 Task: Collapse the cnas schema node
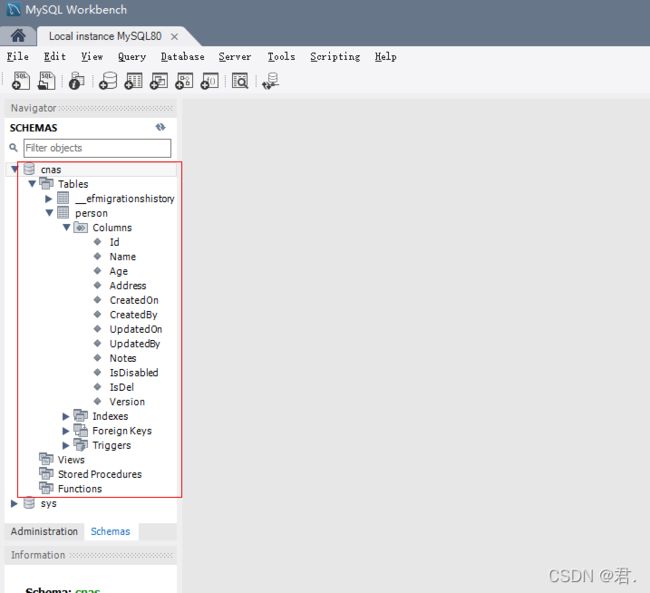pos(15,169)
